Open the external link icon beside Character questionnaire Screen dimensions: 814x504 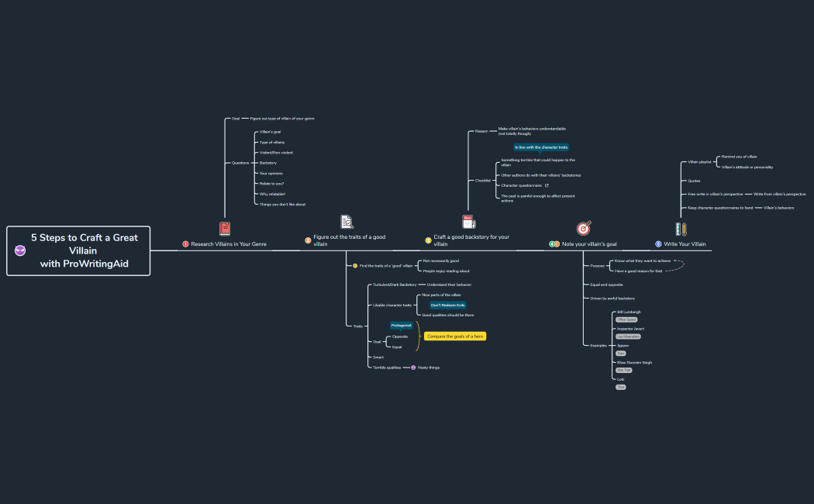click(547, 185)
